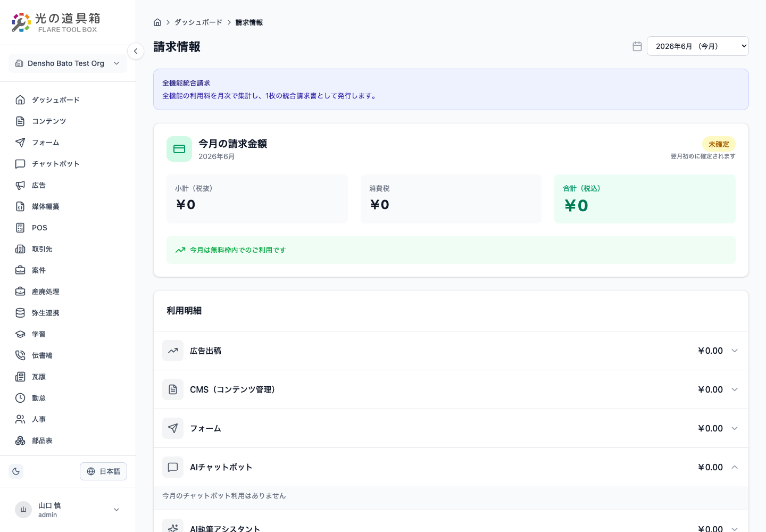Click the フォーム paper-plane sidebar icon
Screen dimensions: 766x532
pos(20,143)
